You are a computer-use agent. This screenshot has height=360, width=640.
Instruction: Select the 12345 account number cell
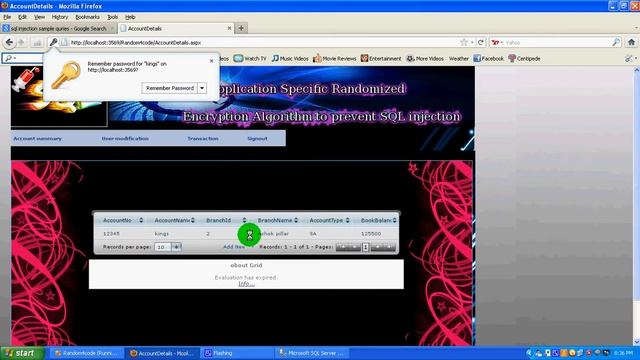[111, 234]
